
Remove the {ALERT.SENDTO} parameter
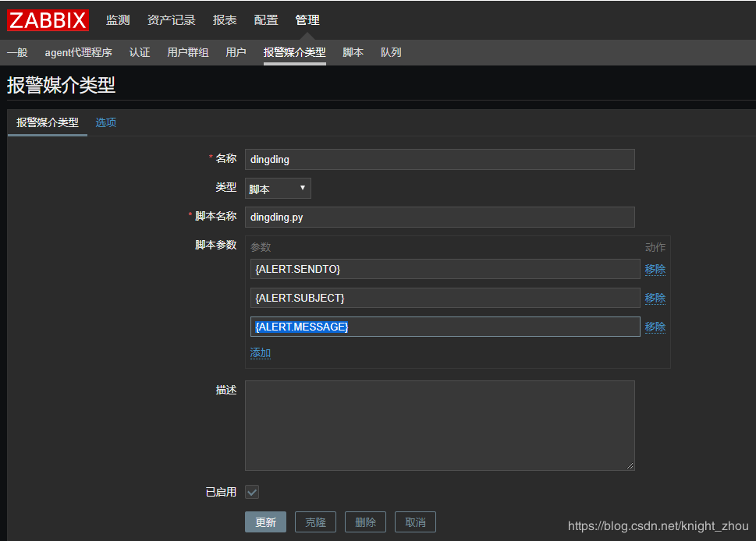(655, 269)
